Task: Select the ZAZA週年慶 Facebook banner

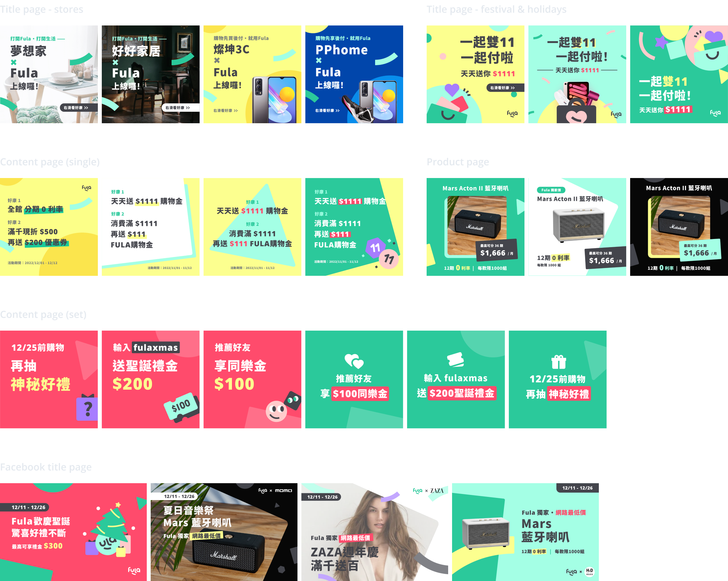Action: (x=375, y=532)
